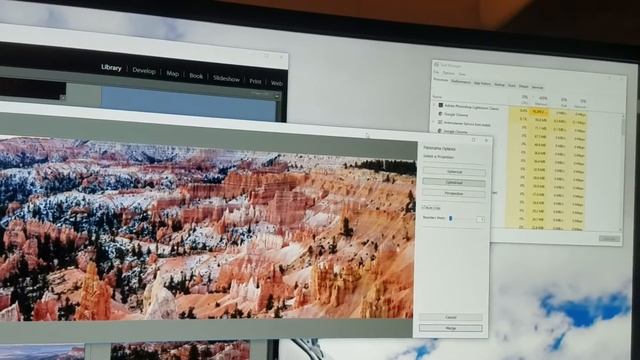This screenshot has width=640, height=360.
Task: Open the Services tab in Task Manager
Action: pos(537,87)
